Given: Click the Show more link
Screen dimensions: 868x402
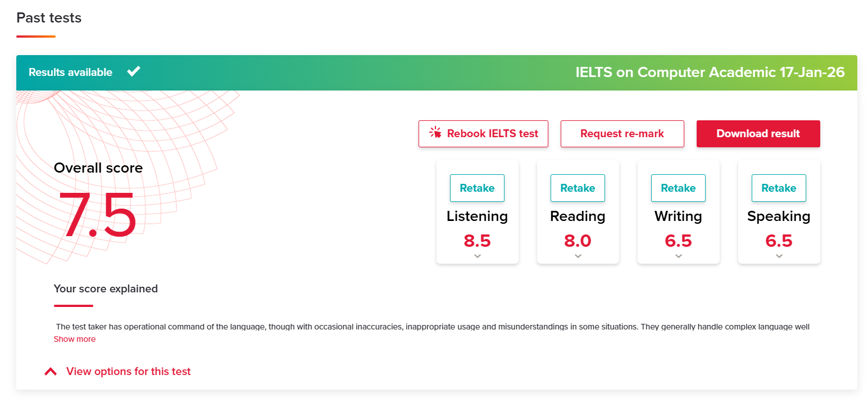Looking at the screenshot, I should pos(75,339).
